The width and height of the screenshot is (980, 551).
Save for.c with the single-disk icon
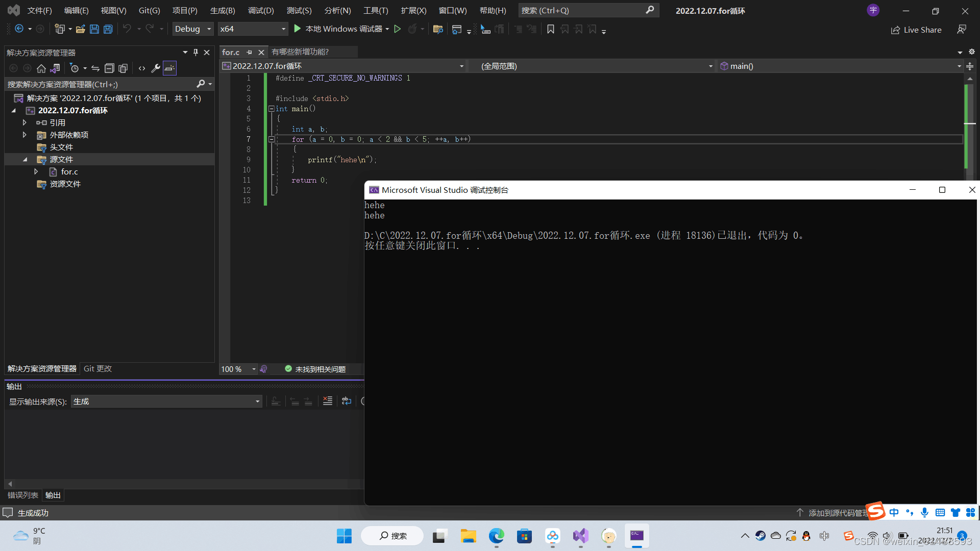[x=94, y=29]
